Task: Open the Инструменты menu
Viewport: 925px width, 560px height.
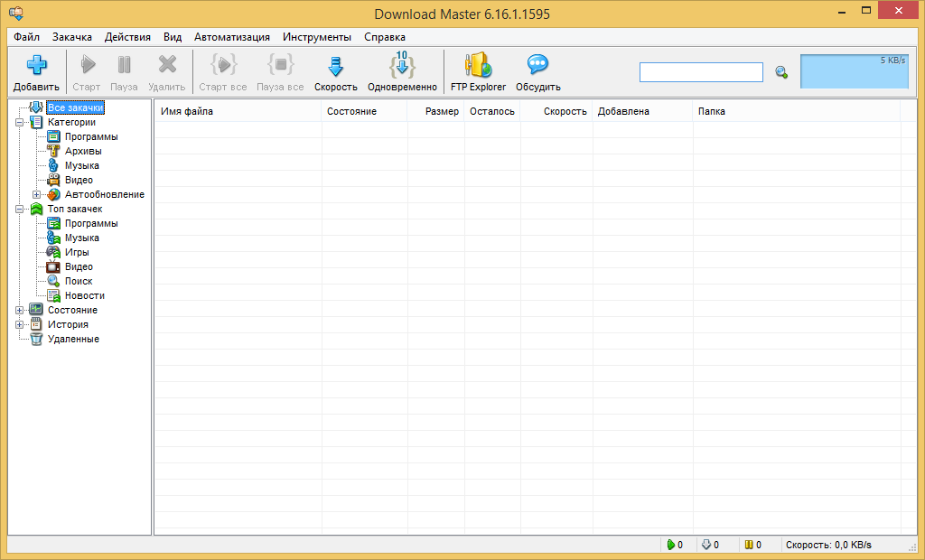Action: (317, 37)
